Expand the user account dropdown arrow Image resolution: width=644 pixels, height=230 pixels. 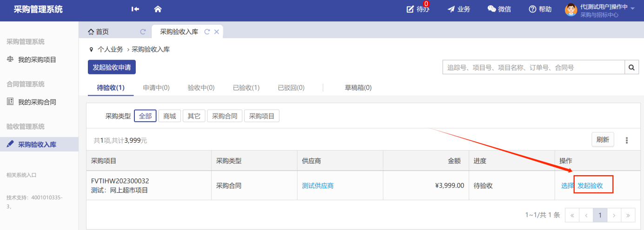coord(632,8)
